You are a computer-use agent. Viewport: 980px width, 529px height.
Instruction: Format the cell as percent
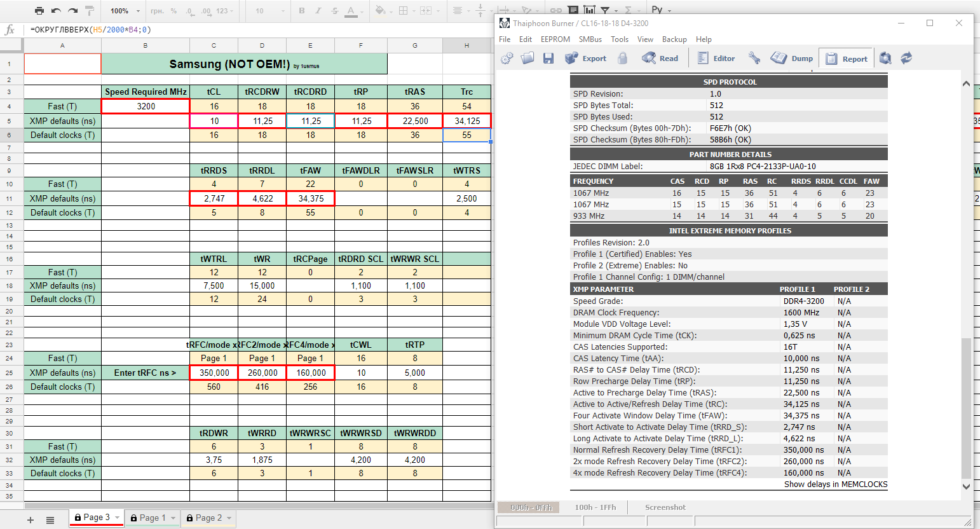(174, 11)
